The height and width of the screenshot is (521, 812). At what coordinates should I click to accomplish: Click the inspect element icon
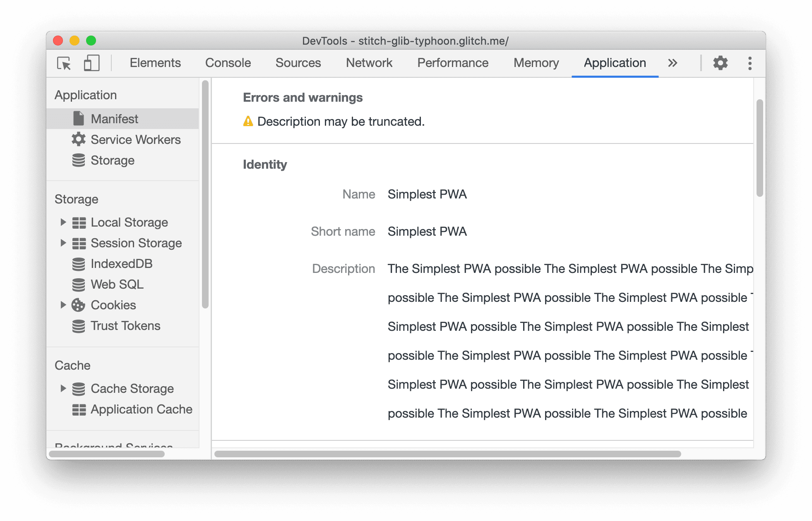64,63
